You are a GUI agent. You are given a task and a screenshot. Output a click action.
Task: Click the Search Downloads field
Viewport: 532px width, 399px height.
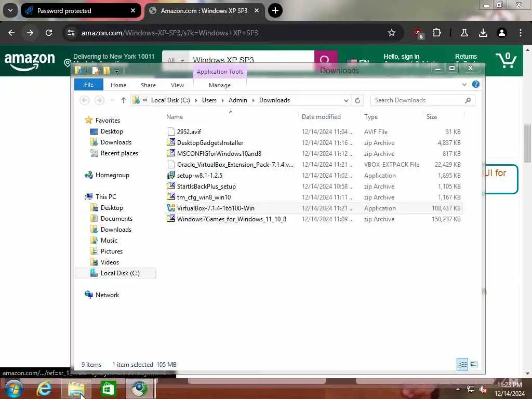pyautogui.click(x=422, y=100)
